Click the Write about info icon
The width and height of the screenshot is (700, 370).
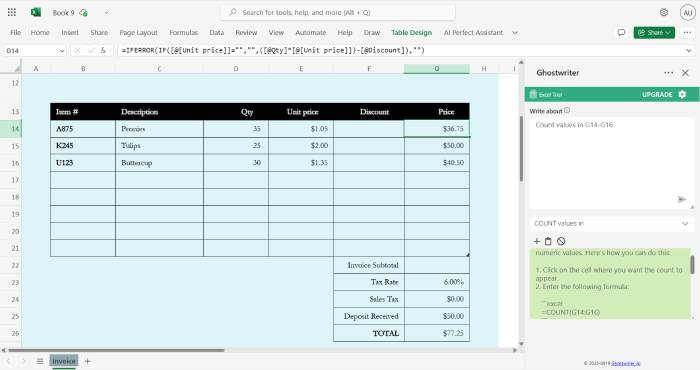(567, 110)
